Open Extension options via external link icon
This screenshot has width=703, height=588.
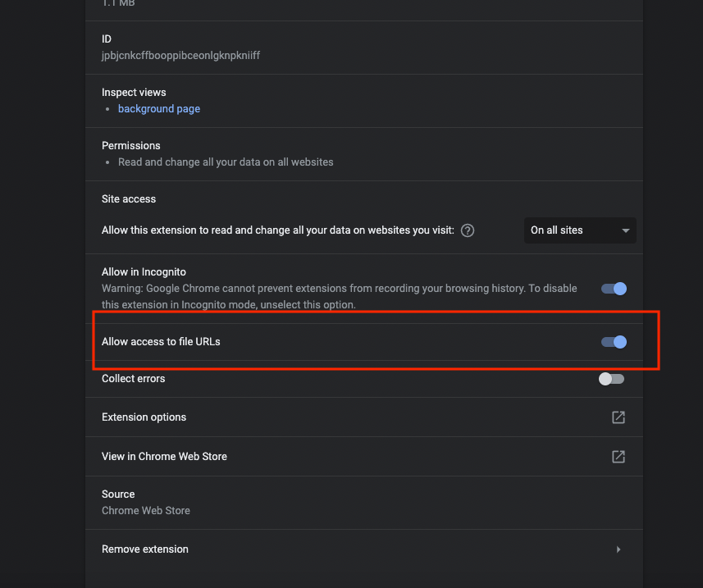[618, 417]
